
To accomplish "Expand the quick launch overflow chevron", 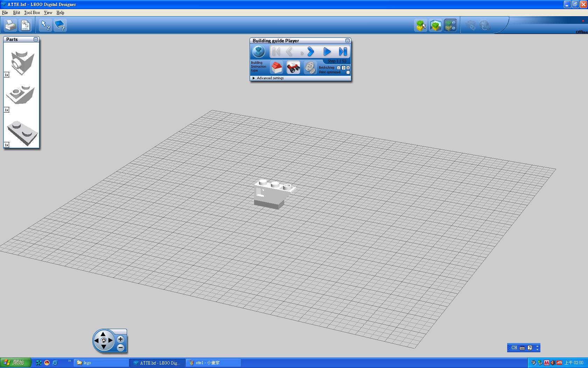I will (69, 361).
